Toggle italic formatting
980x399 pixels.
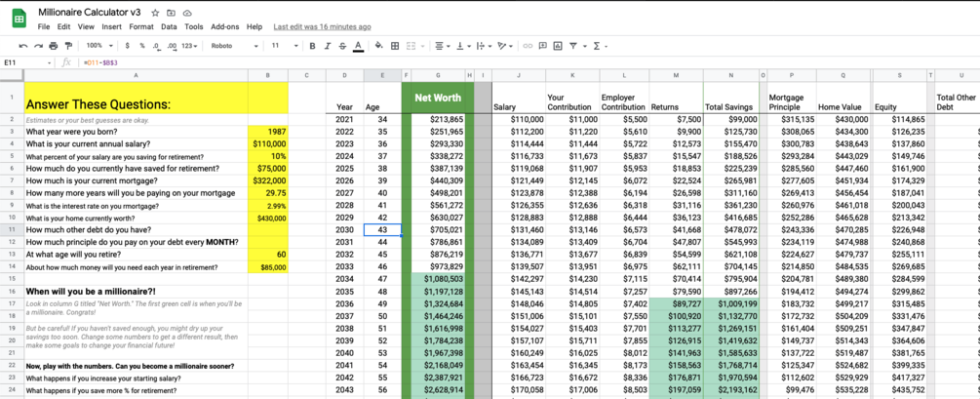[x=327, y=46]
